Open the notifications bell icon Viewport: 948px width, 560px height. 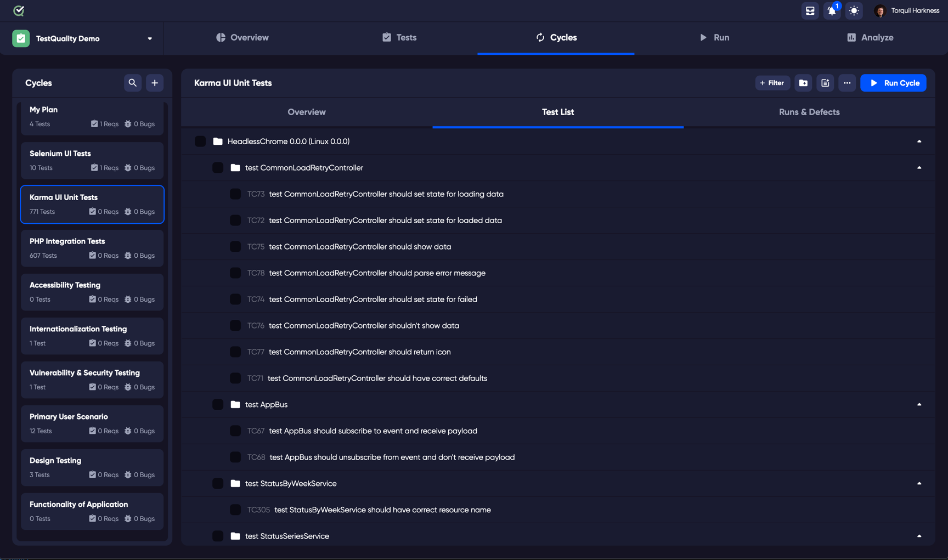point(832,10)
